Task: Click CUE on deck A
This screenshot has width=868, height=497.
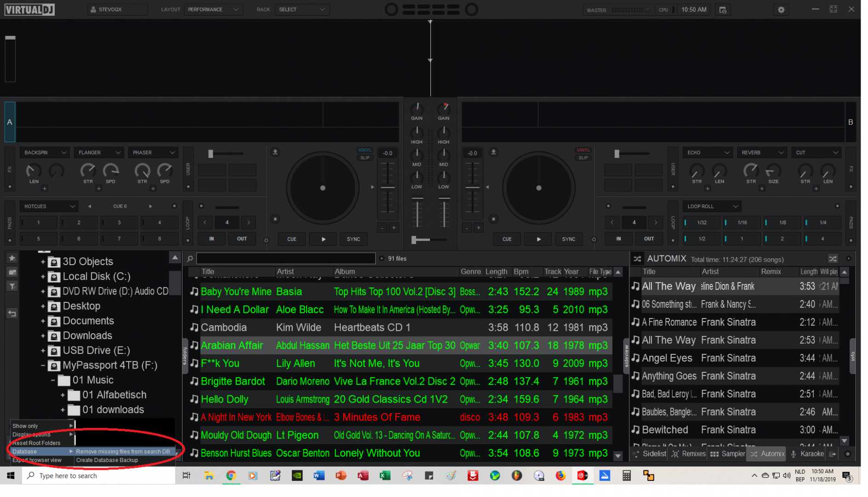Action: point(292,239)
